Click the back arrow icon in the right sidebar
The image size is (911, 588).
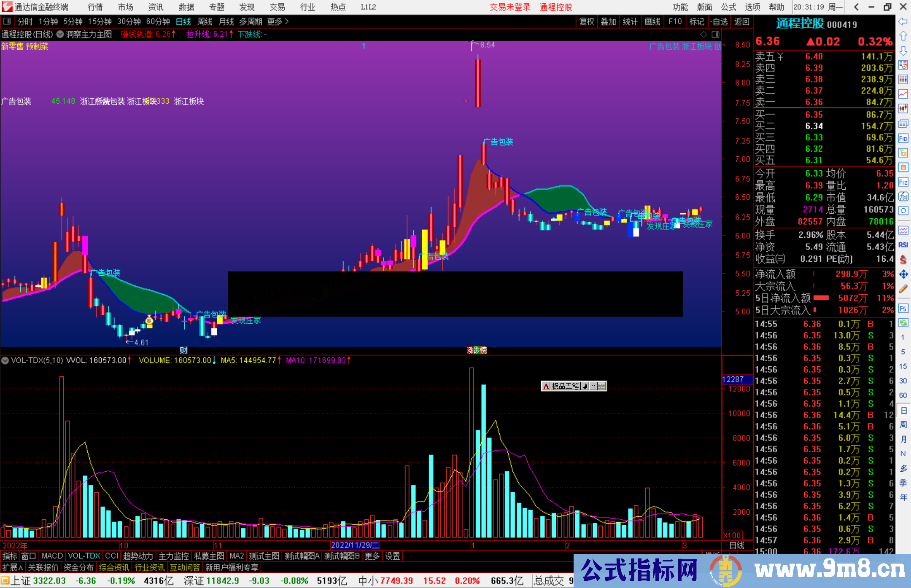903,21
